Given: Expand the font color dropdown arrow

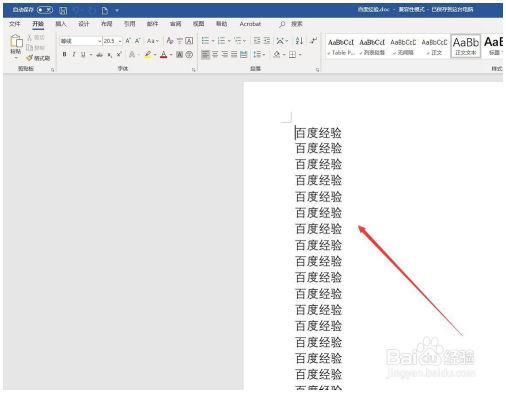Looking at the screenshot, I should 171,55.
